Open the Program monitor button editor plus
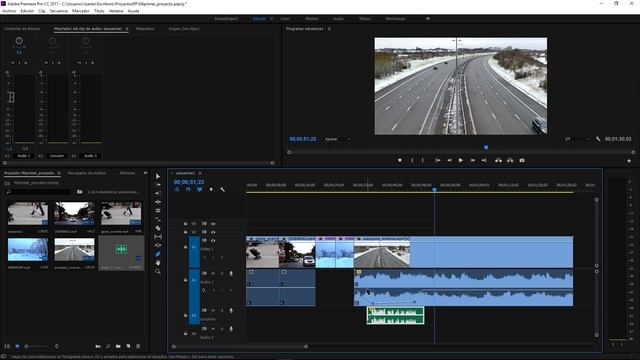Image resolution: width=640 pixels, height=360 pixels. click(x=629, y=161)
